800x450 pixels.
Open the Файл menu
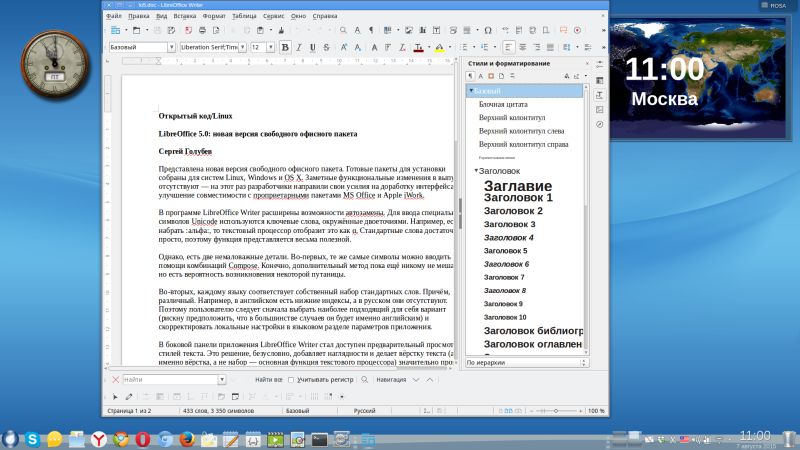pos(114,16)
